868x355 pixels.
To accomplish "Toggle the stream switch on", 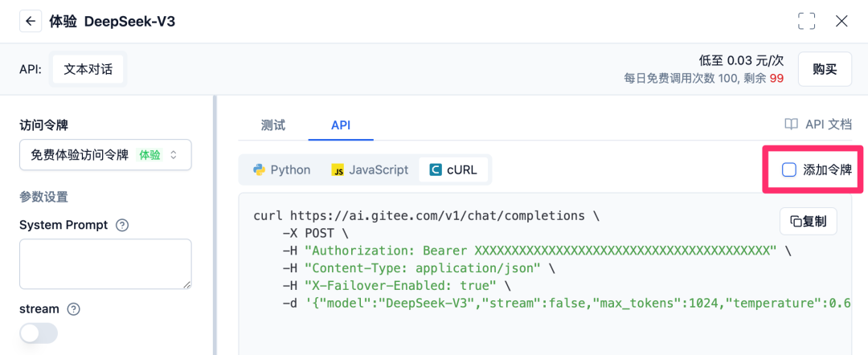I will pos(39,333).
